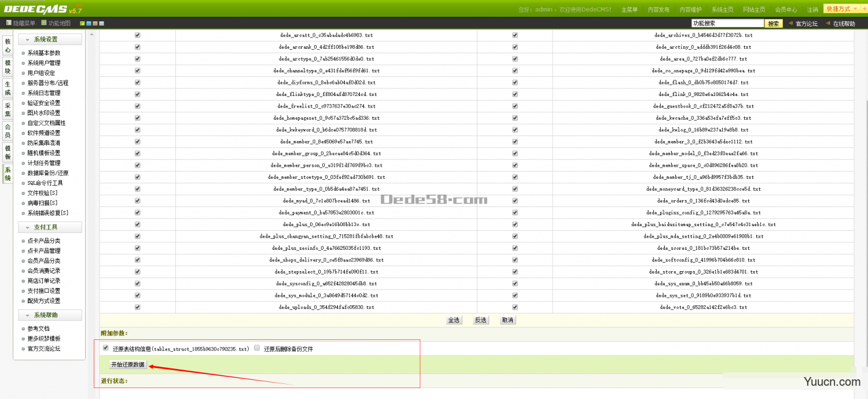The image size is (868, 399).
Task: Select the gray skin color swatch
Action: click(101, 24)
